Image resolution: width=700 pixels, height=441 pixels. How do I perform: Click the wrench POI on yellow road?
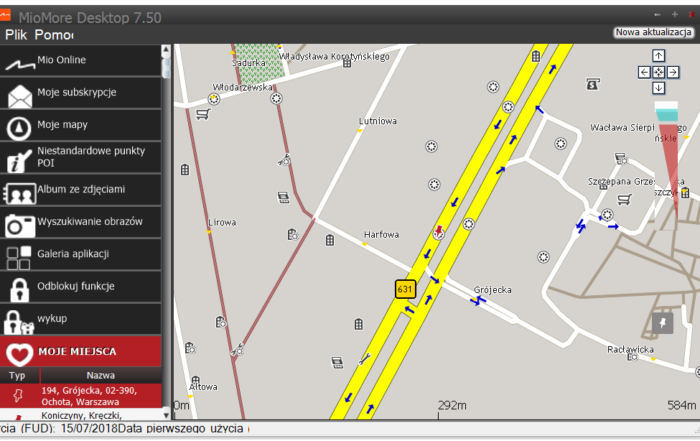[365, 358]
